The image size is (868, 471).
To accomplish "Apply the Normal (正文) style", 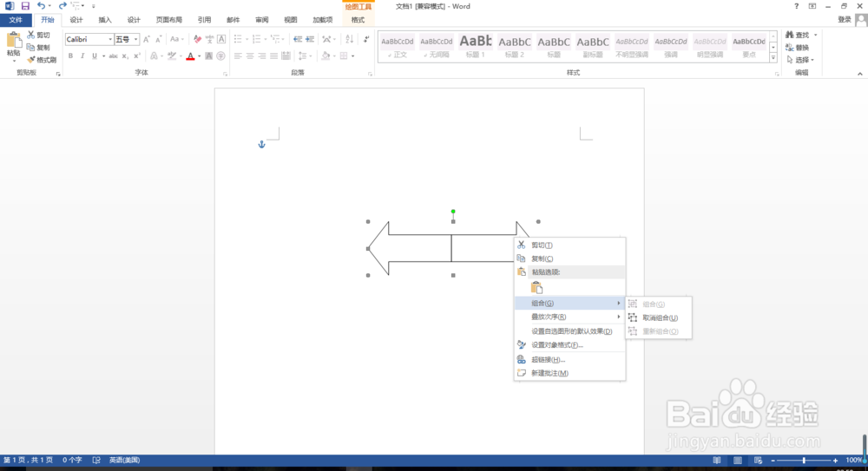I will 398,47.
